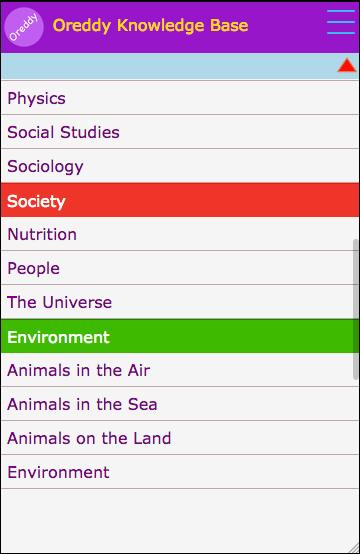Open the Sociology topic
Image resolution: width=360 pixels, height=554 pixels.
click(x=180, y=166)
